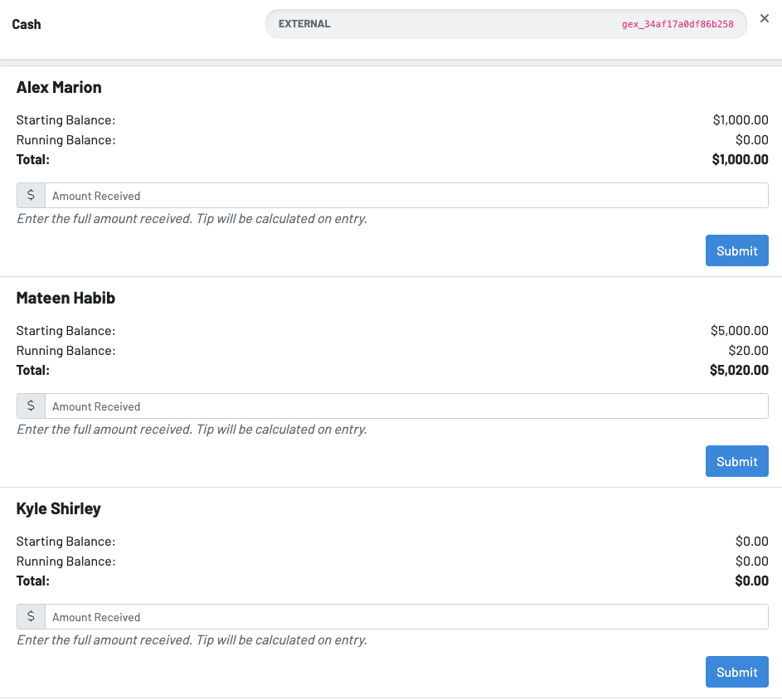Click the EXTERNAL label in the header pill

[304, 24]
